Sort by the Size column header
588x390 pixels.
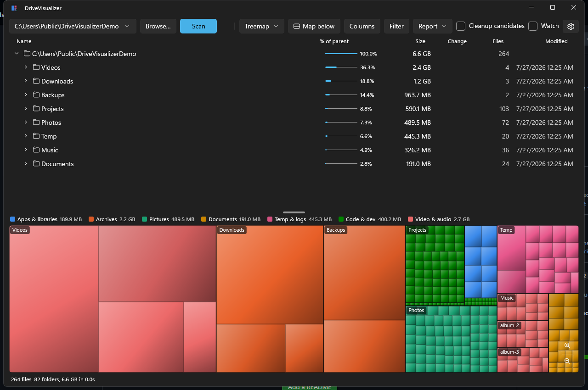(x=420, y=41)
